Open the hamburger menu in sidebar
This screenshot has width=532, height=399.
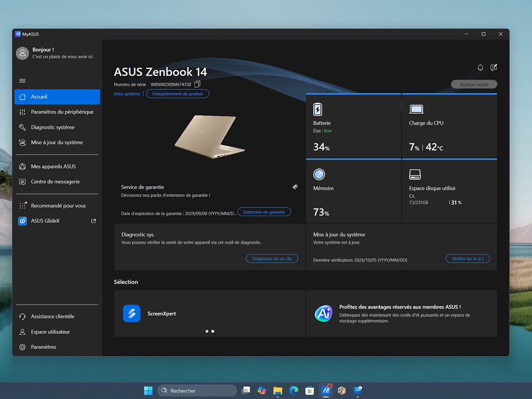click(22, 81)
